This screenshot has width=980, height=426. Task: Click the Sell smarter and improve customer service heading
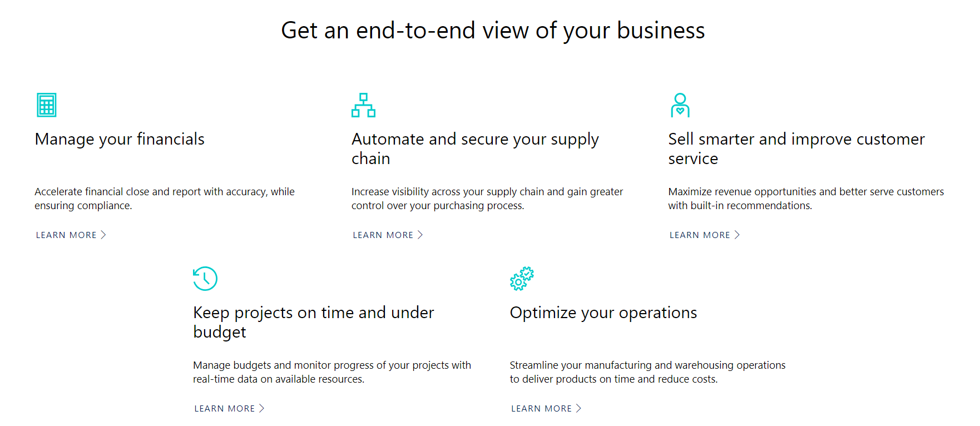coord(796,148)
